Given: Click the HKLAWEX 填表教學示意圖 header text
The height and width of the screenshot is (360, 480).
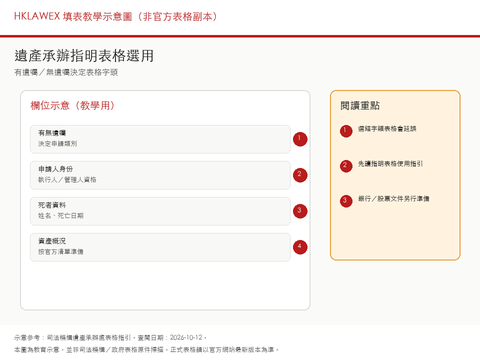Looking at the screenshot, I should click(x=116, y=16).
